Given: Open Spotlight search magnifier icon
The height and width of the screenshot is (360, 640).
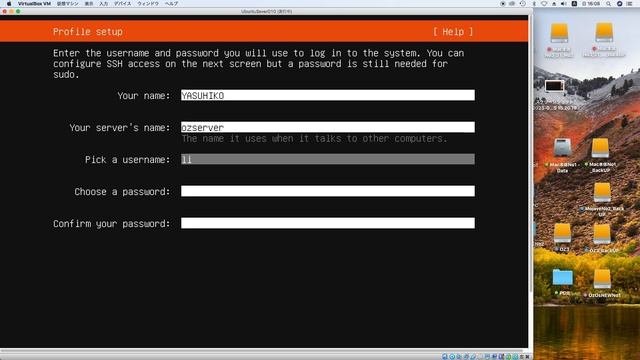Looking at the screenshot, I should pos(608,3).
